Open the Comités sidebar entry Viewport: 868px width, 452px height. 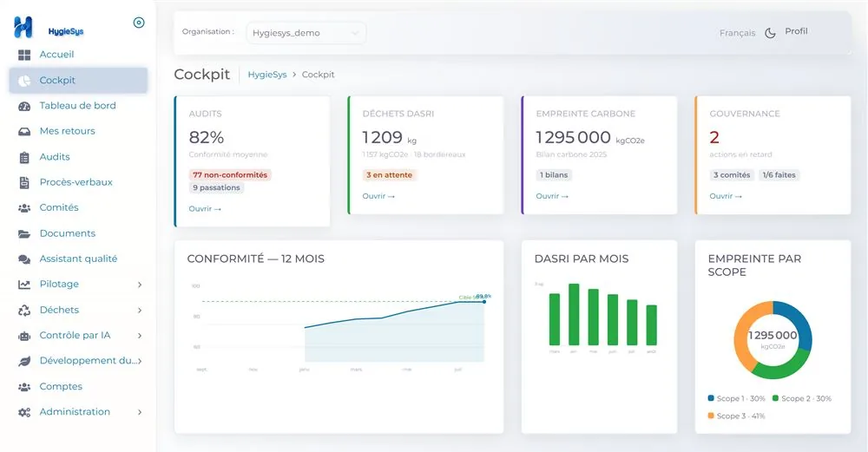[79, 208]
